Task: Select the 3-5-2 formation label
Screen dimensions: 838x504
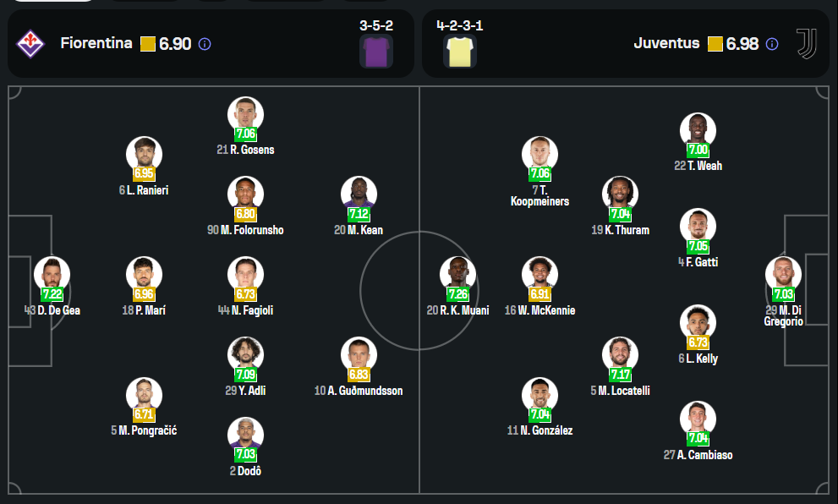Action: 376,25
